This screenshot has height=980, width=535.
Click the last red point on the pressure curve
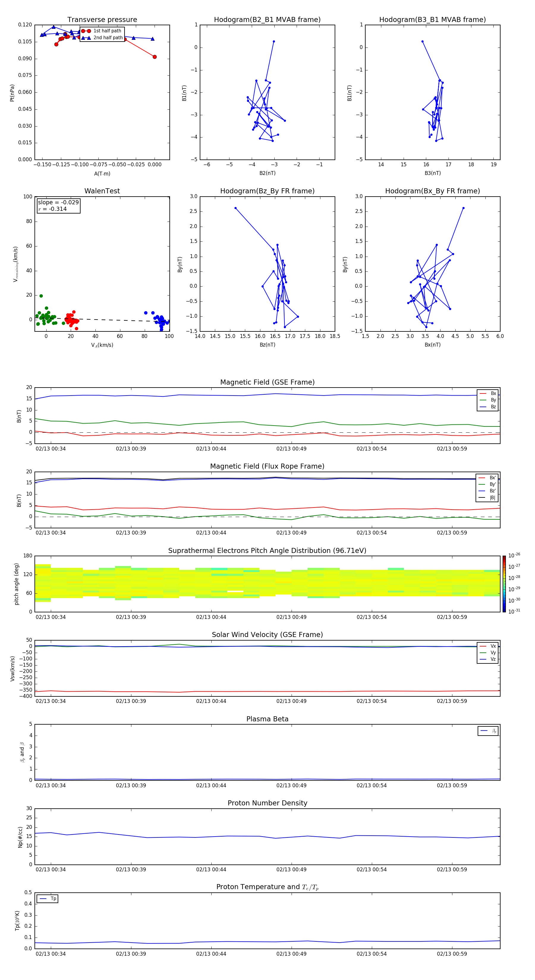(x=155, y=57)
